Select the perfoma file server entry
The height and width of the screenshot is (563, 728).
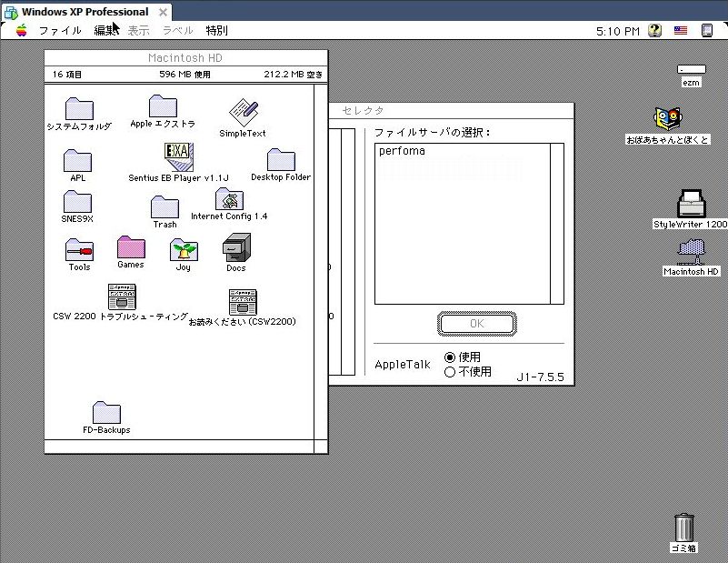tap(402, 151)
